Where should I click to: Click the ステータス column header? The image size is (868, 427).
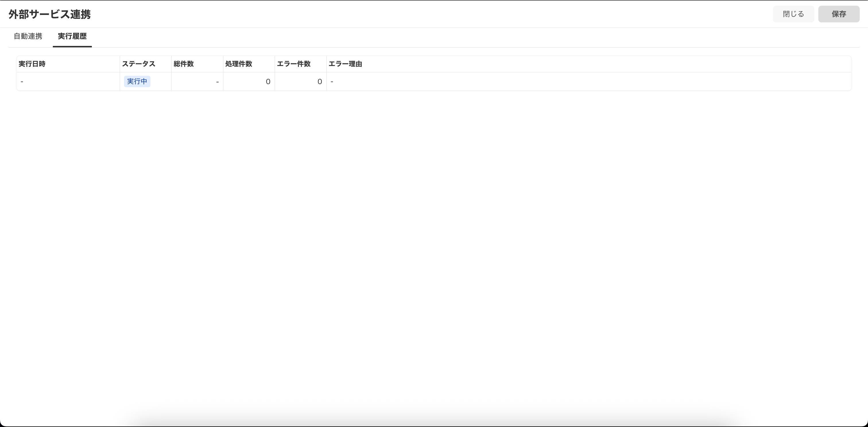click(138, 64)
